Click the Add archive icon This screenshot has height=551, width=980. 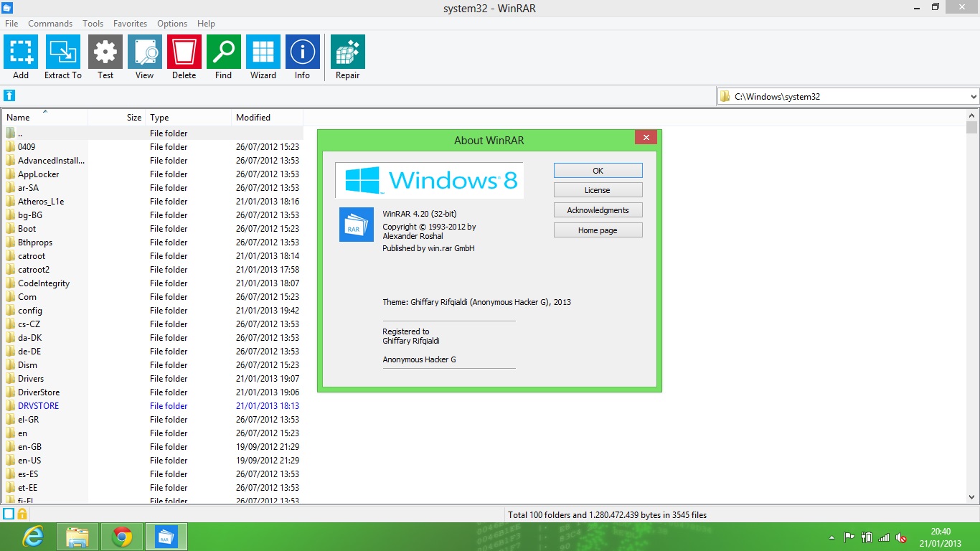point(20,50)
